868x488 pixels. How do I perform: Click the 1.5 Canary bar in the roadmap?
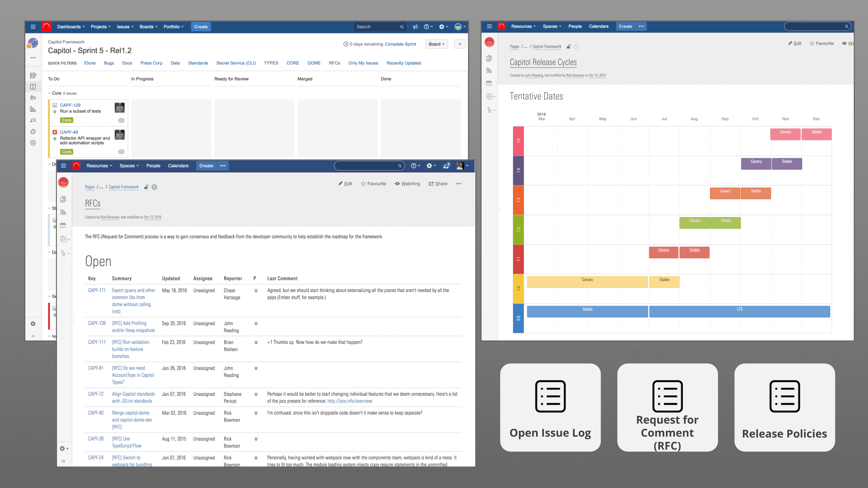pyautogui.click(x=785, y=134)
